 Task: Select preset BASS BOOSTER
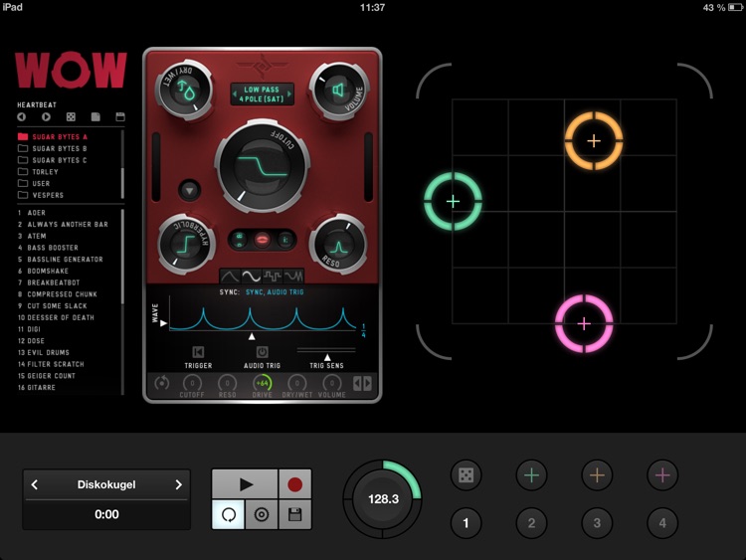click(x=48, y=248)
